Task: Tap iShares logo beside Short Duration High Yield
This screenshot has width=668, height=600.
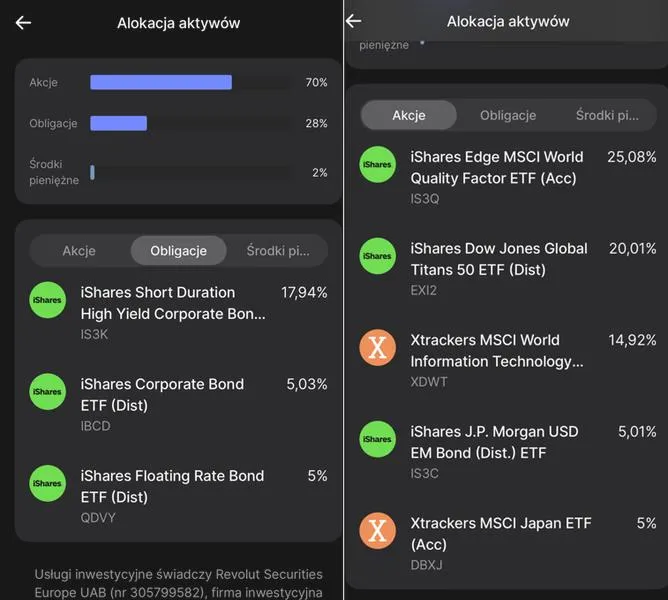Action: coord(48,300)
